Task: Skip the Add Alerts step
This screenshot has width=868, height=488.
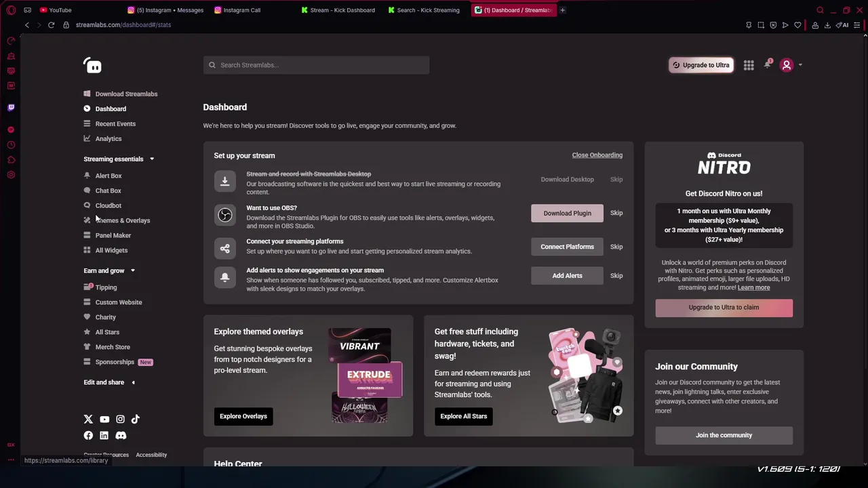Action: (616, 276)
